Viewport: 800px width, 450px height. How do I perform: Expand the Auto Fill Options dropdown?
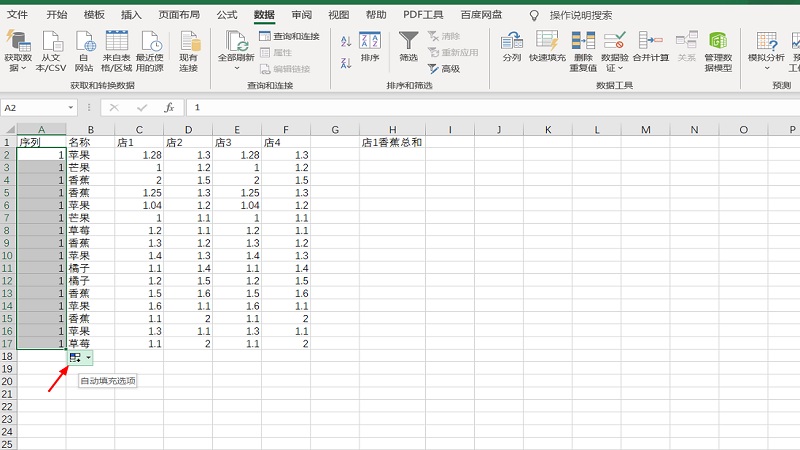tap(89, 357)
